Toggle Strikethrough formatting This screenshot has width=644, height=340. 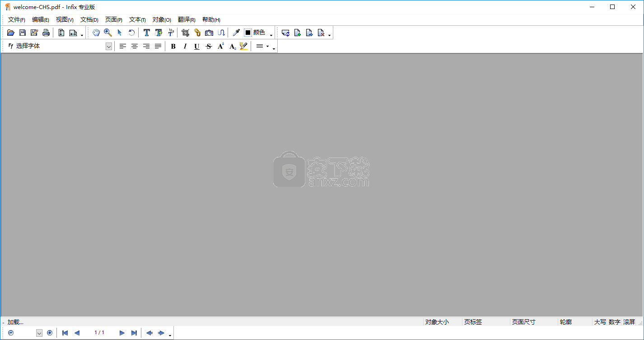209,46
